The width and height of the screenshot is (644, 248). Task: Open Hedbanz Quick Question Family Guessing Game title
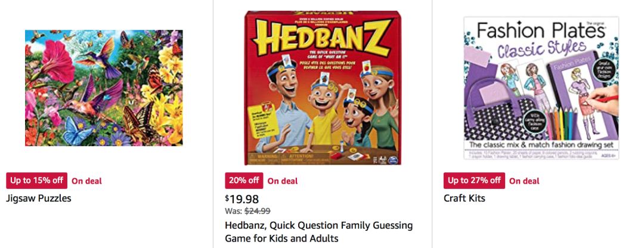click(318, 232)
